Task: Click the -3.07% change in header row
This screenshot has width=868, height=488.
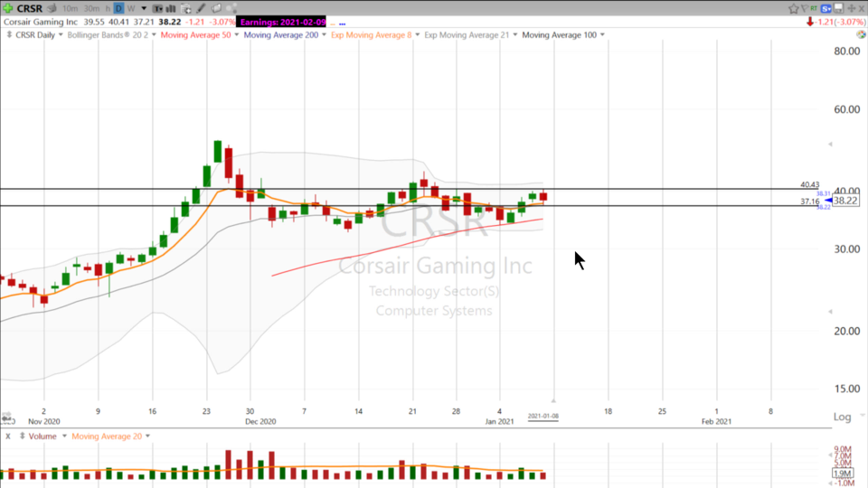Action: [x=223, y=22]
